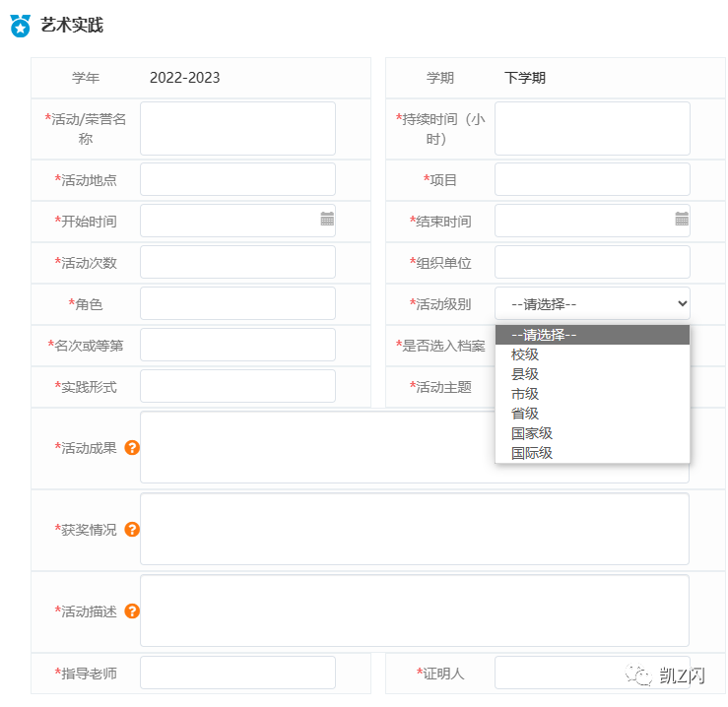
Task: Click the 获奖情况 text area
Action: point(414,529)
